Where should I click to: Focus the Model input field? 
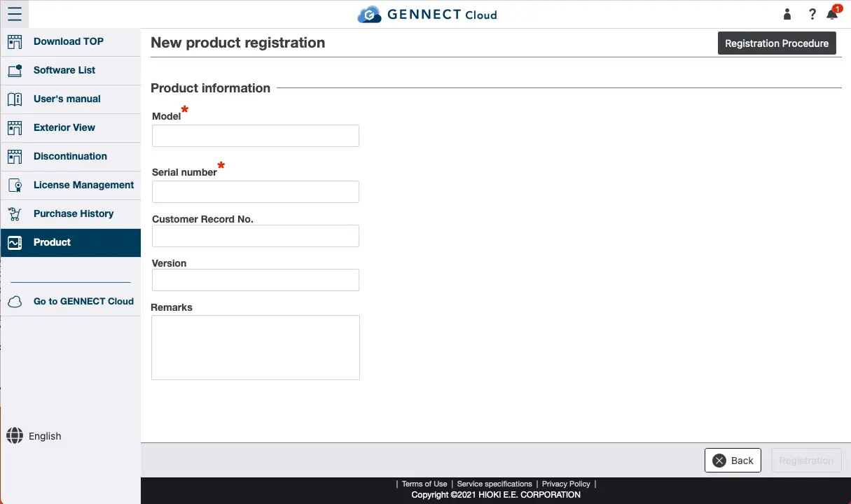pos(256,136)
